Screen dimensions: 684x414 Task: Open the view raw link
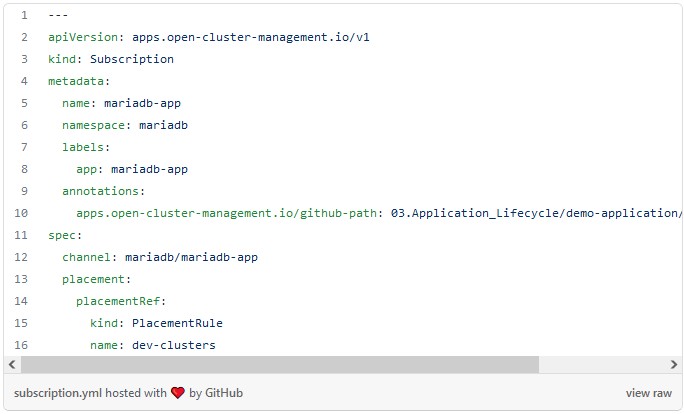pyautogui.click(x=649, y=393)
